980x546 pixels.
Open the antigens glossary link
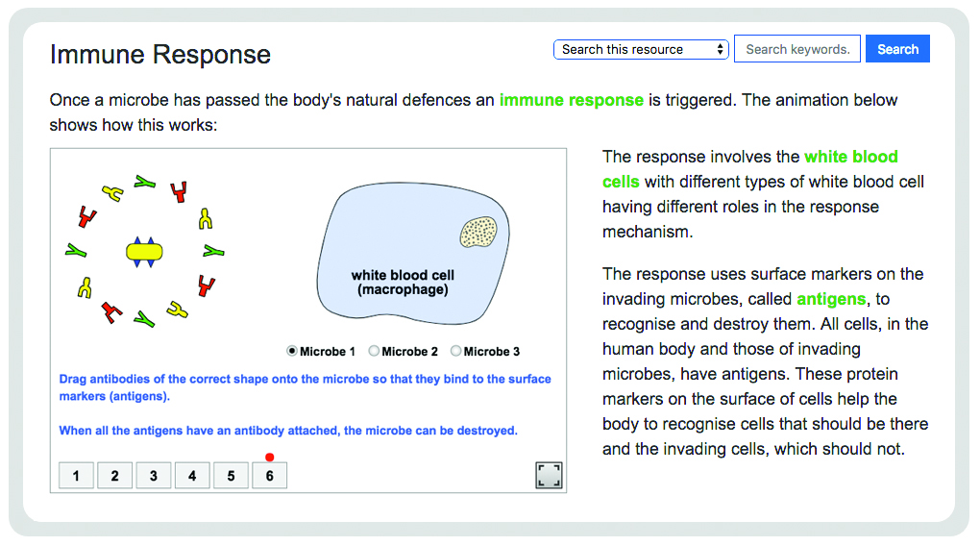pos(831,299)
